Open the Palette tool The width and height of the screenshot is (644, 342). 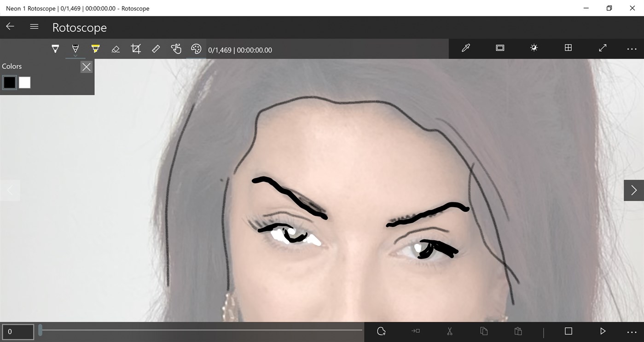196,48
